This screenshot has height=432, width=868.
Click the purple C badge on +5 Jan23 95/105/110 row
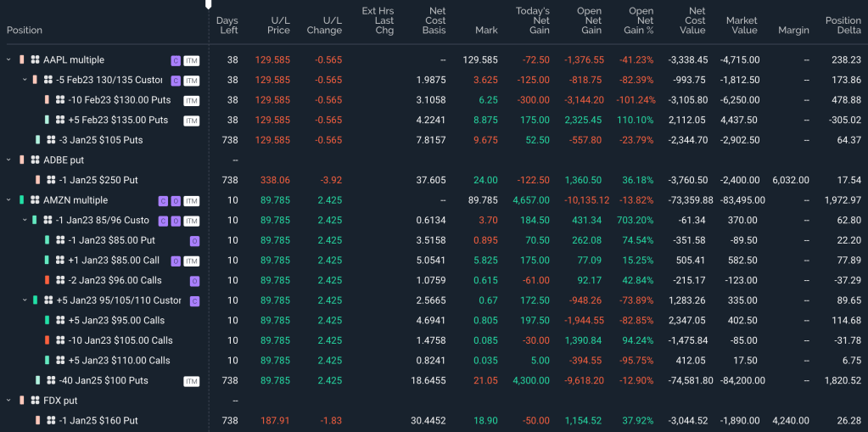(x=194, y=300)
